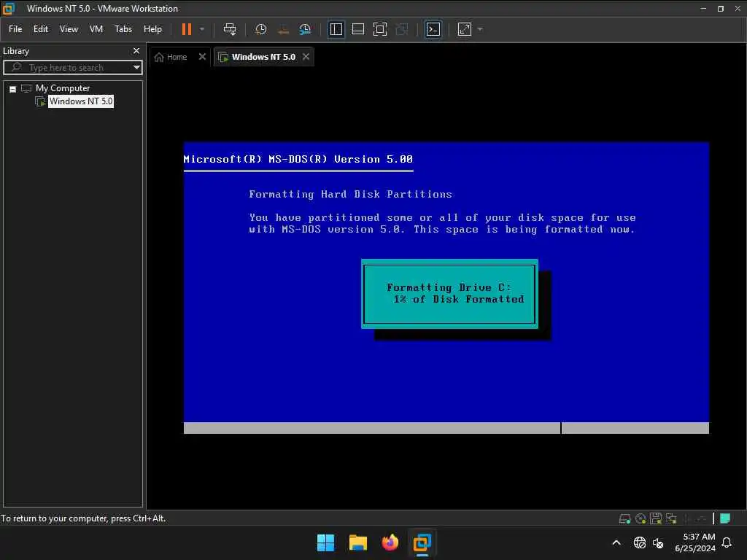Open File Explorer from the taskbar
747x560 pixels.
(x=357, y=542)
